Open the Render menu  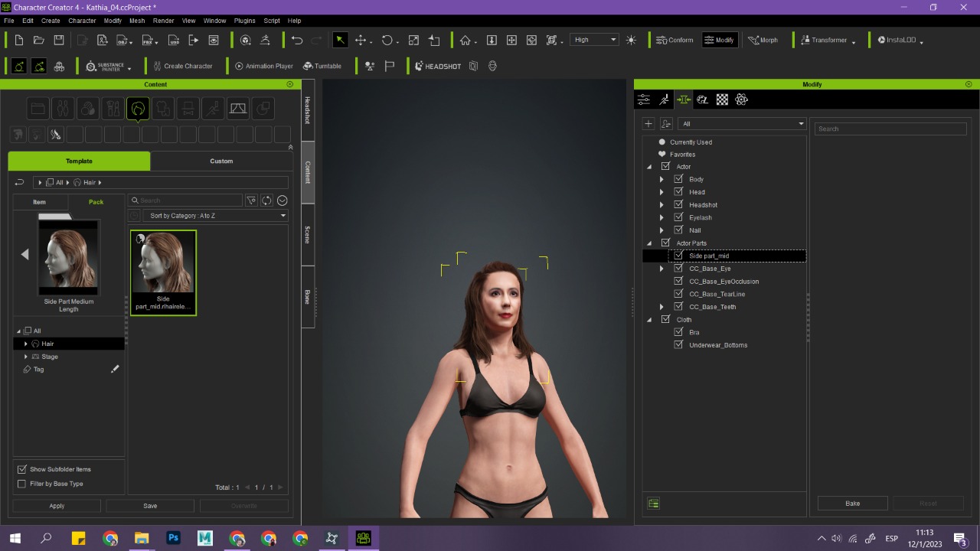163,21
